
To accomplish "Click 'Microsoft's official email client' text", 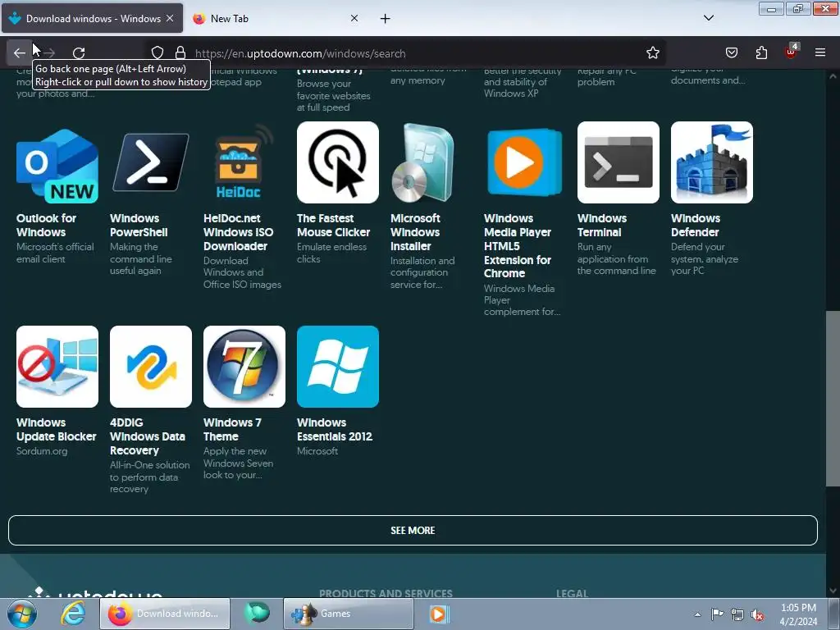I will [x=55, y=253].
